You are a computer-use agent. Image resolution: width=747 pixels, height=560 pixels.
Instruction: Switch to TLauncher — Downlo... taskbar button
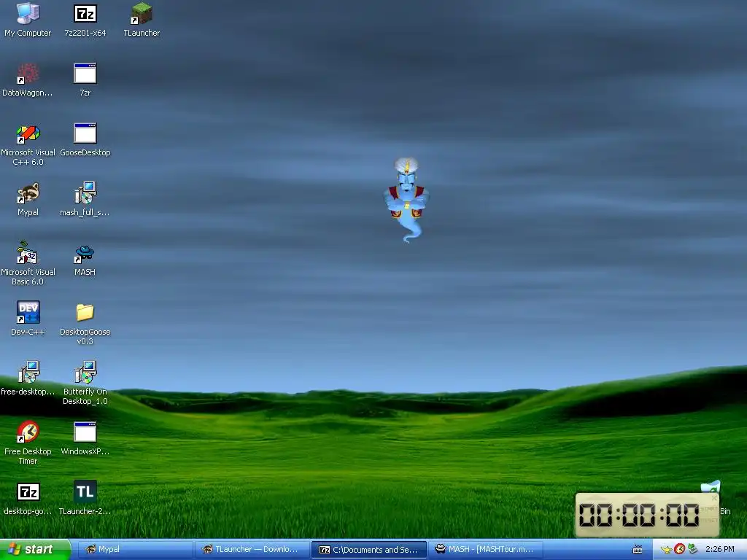click(252, 550)
